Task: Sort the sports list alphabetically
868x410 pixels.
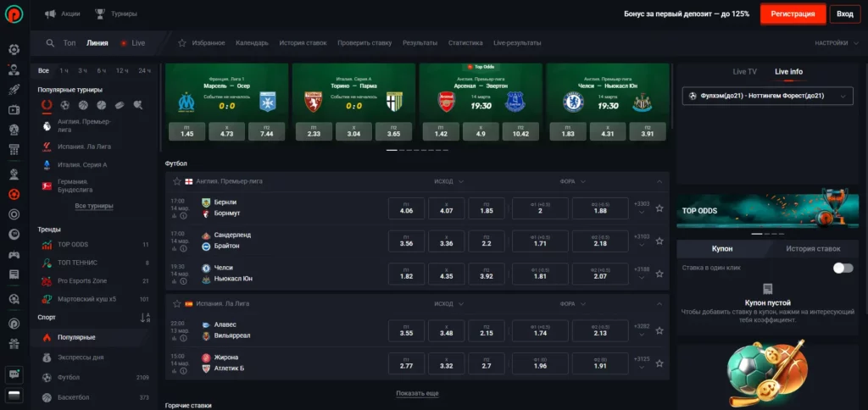Action: [x=145, y=318]
